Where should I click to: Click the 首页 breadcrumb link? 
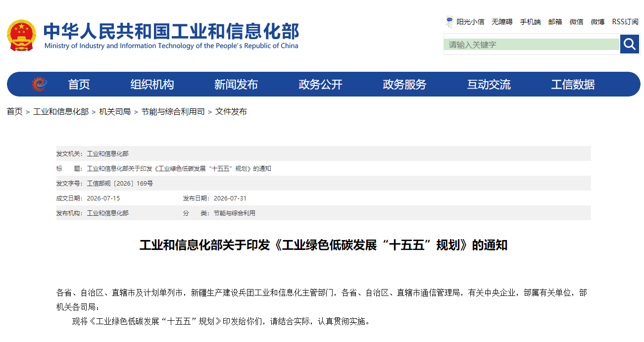14,112
